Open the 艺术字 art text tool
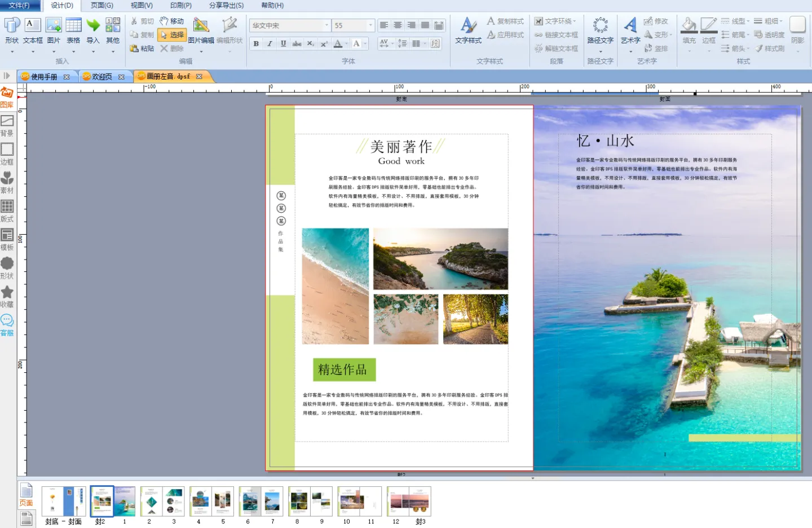The height and width of the screenshot is (528, 812). [x=630, y=26]
